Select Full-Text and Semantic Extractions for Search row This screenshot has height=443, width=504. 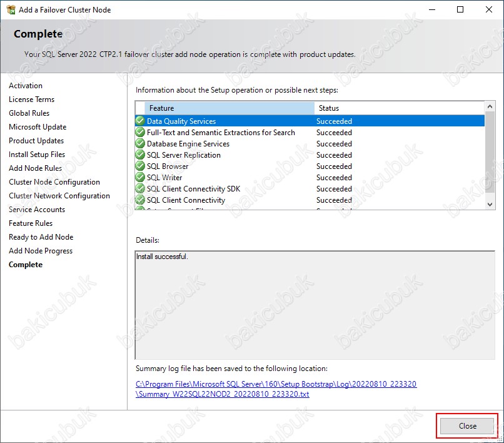coord(310,132)
